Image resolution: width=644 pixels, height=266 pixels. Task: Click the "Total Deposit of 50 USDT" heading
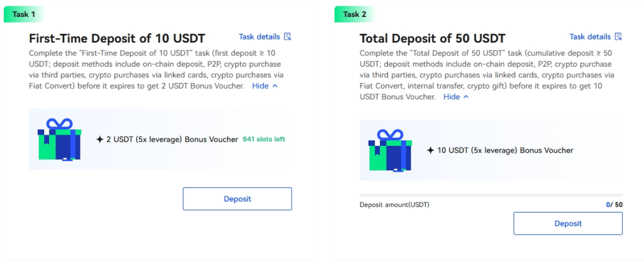[x=432, y=38]
